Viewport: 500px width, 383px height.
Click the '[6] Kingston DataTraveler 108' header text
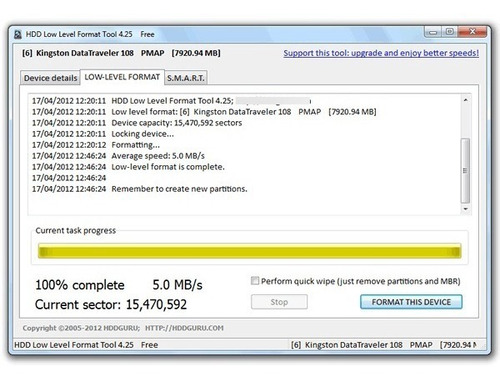(x=78, y=53)
